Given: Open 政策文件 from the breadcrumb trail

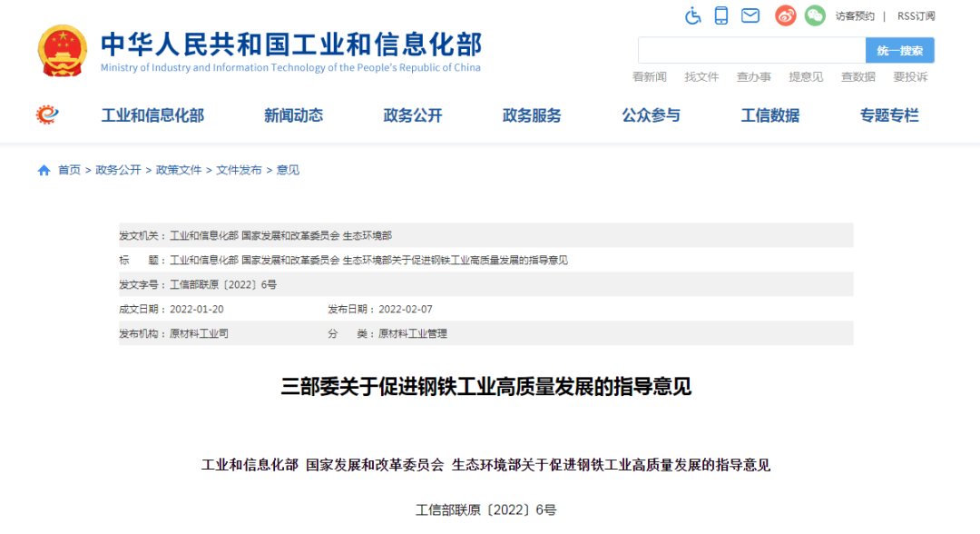Looking at the screenshot, I should point(178,169).
